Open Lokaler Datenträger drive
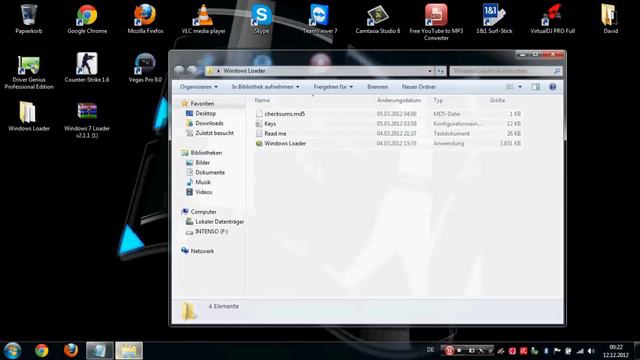 219,222
